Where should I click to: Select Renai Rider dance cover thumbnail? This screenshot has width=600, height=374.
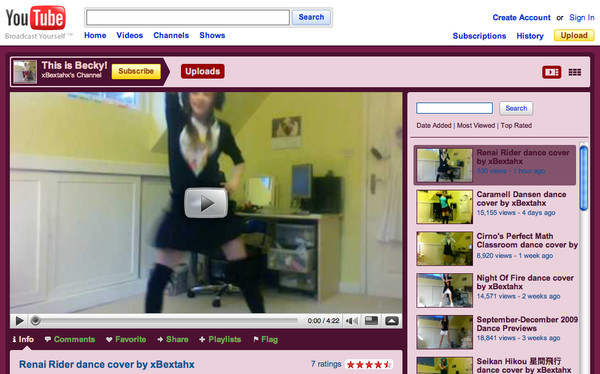[445, 165]
